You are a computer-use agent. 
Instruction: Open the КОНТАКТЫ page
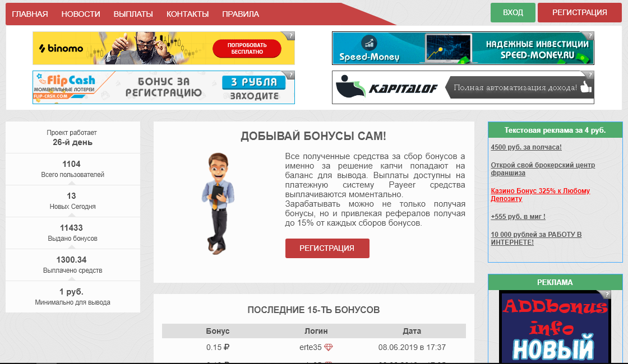click(x=187, y=14)
